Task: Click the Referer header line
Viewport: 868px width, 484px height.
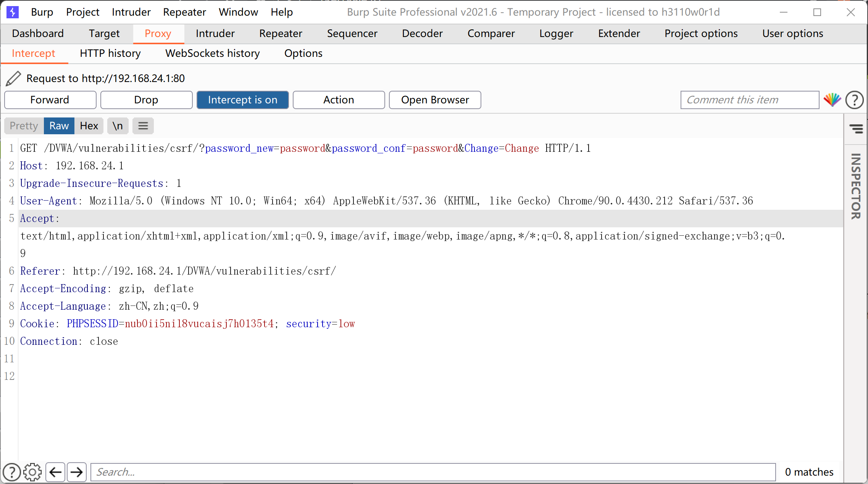Action: pyautogui.click(x=178, y=271)
